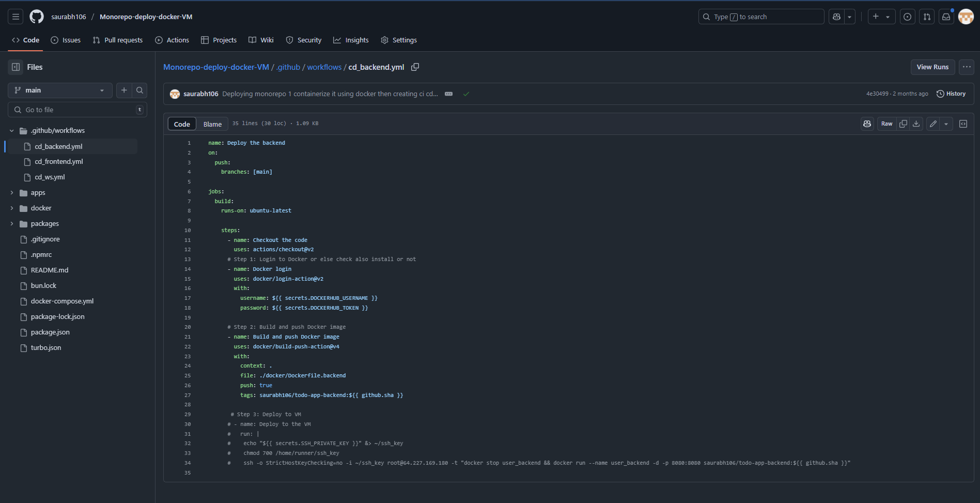Select the Code view toggle
Image resolution: width=980 pixels, height=503 pixels.
[182, 124]
